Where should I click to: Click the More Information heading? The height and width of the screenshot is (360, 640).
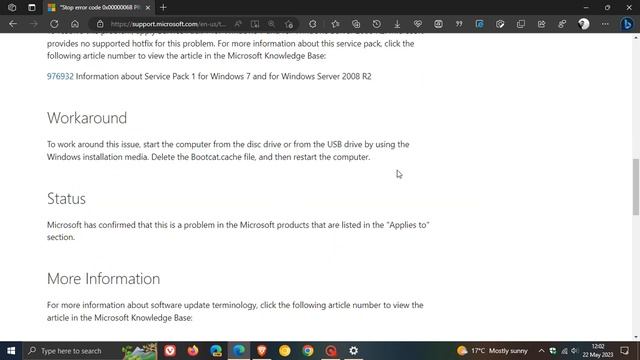(x=103, y=279)
